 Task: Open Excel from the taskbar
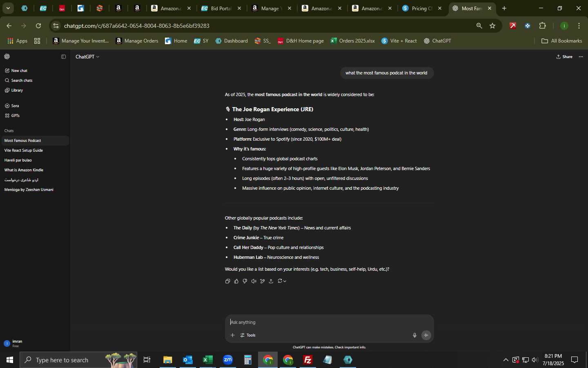click(208, 360)
